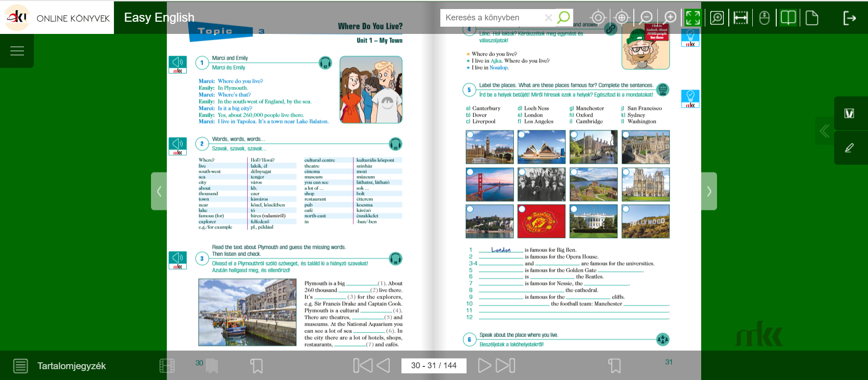Open the hamburger menu
The height and width of the screenshot is (380, 868).
click(x=17, y=51)
